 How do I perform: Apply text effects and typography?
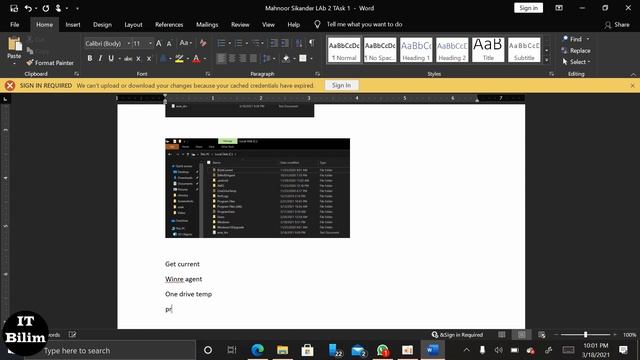coord(163,59)
